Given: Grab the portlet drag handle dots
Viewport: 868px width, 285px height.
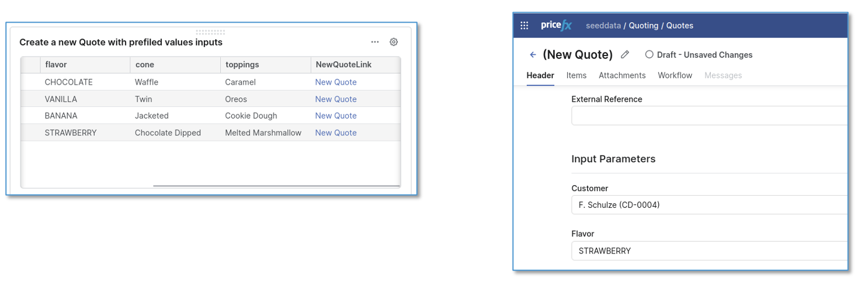Looking at the screenshot, I should (210, 32).
